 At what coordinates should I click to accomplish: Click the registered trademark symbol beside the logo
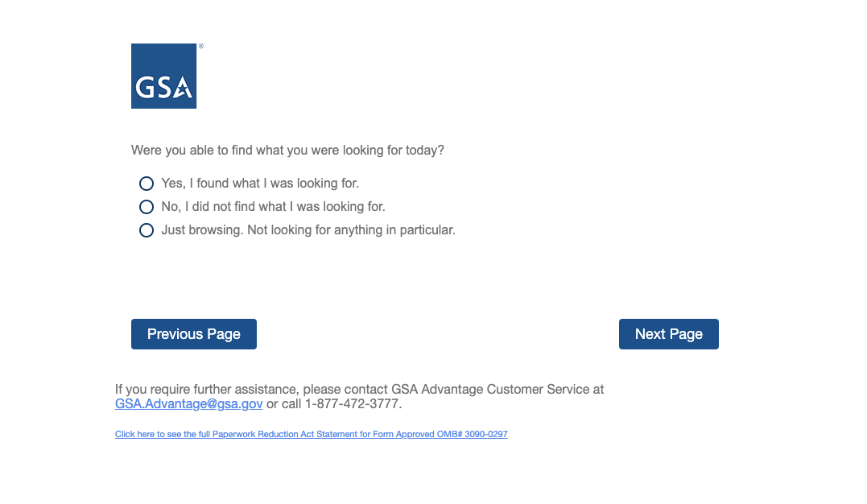(x=201, y=47)
